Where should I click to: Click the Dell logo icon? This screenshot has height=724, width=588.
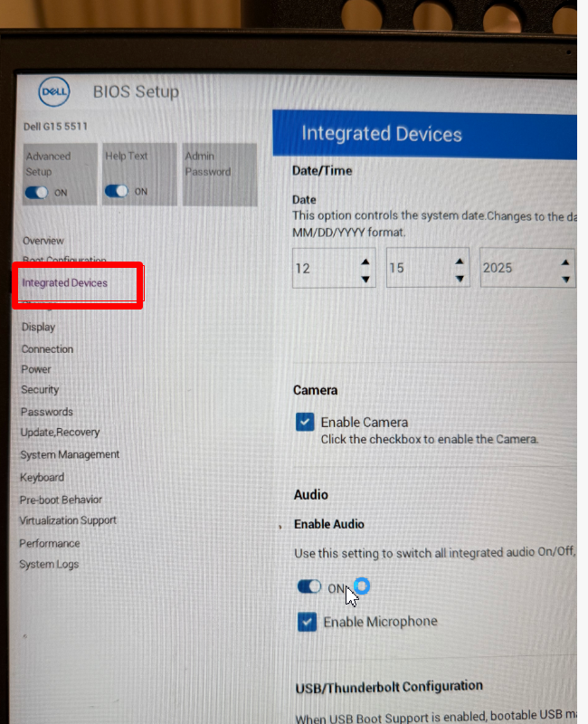[x=54, y=91]
